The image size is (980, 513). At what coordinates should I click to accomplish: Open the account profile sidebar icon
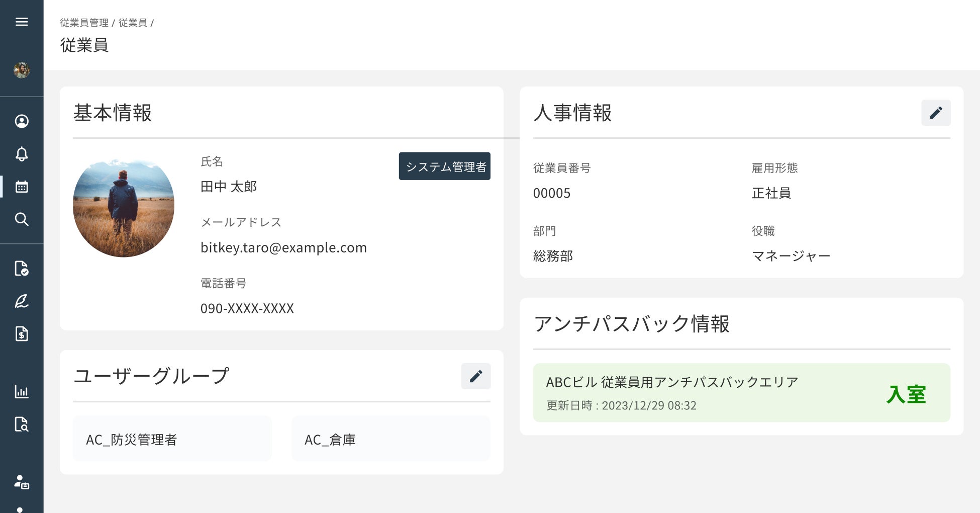point(22,121)
